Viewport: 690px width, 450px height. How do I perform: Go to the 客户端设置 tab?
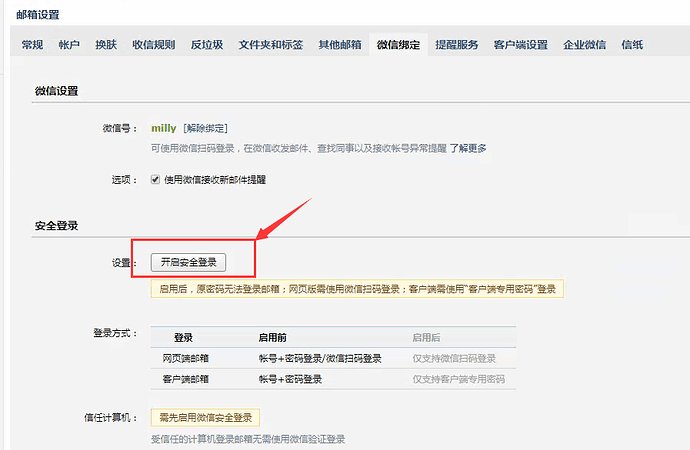click(520, 45)
